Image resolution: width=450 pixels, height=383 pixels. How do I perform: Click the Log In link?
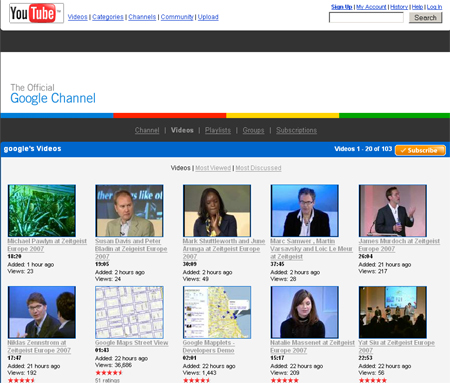pyautogui.click(x=434, y=7)
